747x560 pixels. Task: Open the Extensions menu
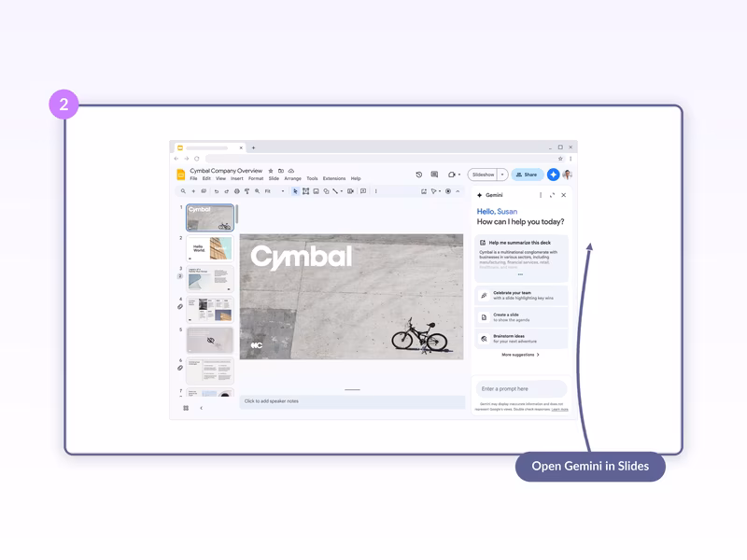(334, 178)
